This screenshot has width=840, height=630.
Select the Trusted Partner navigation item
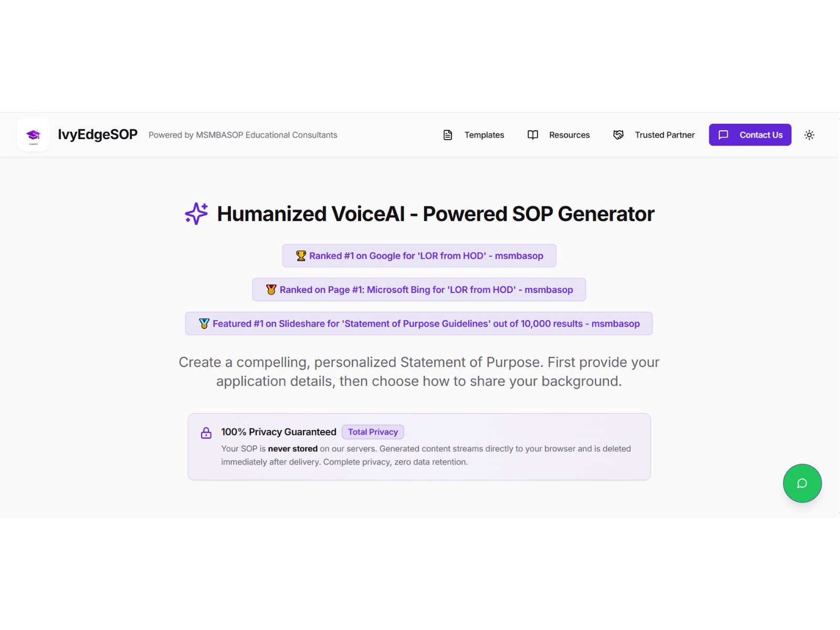pos(665,135)
